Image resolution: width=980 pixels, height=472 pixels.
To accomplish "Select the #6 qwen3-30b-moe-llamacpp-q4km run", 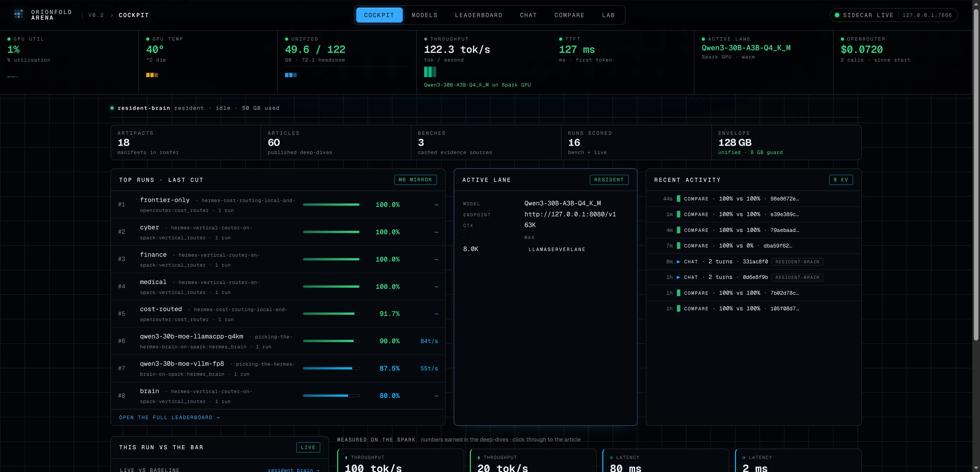I will click(x=278, y=341).
